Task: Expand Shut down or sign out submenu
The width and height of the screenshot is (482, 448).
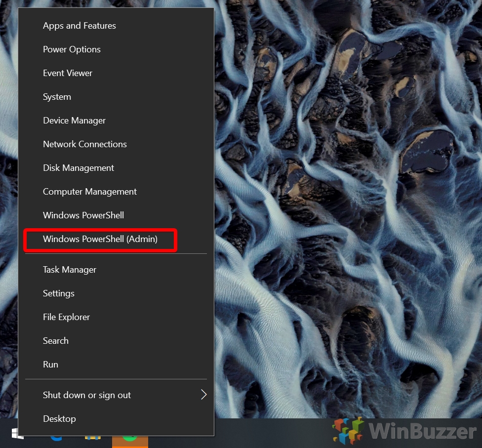Action: coord(116,395)
